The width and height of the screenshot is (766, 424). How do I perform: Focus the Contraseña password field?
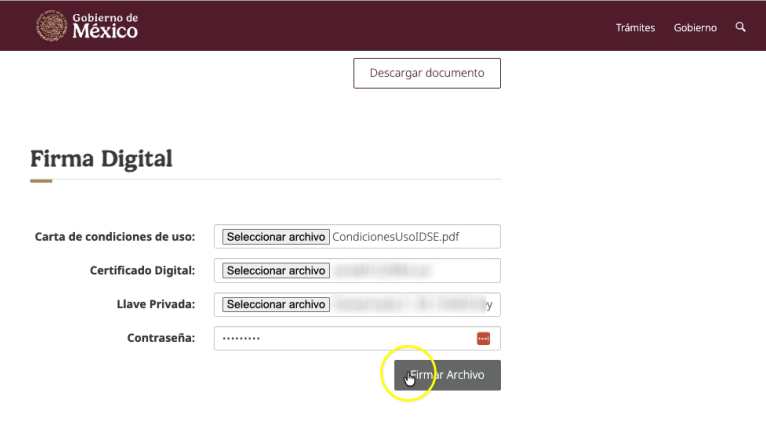[x=357, y=339]
